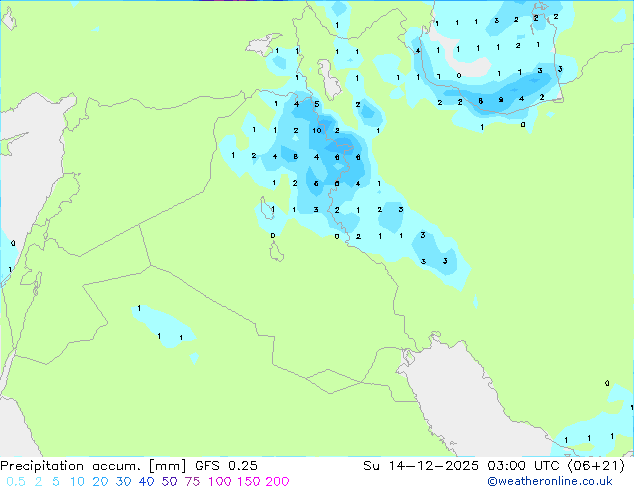Click the 10 mm precipitation value on the map
634x490 pixels.
tap(317, 130)
